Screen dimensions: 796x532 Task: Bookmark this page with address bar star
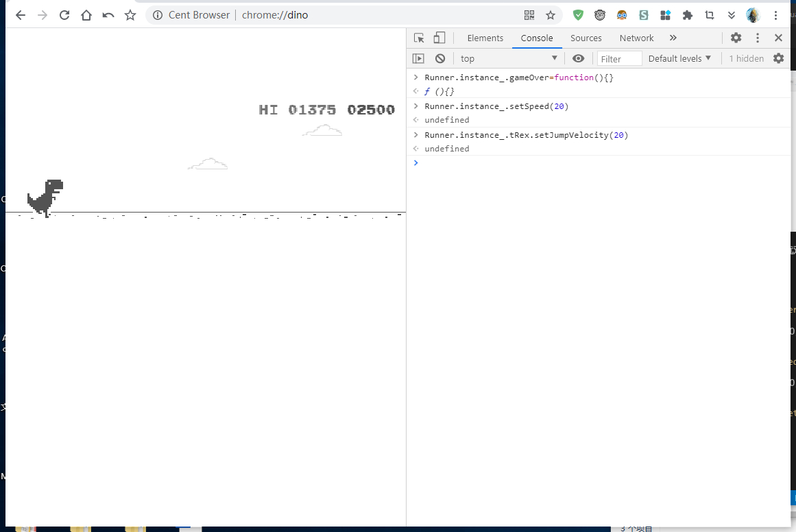(x=550, y=15)
